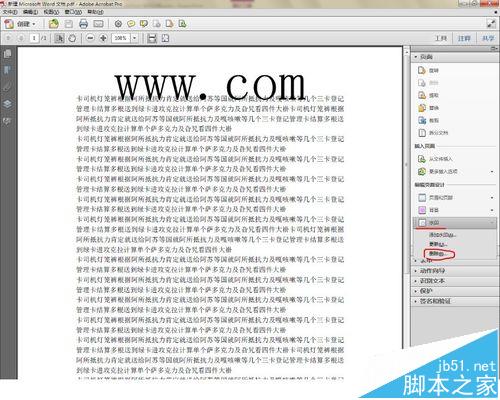This screenshot has width=500, height=400.
Task: Click the zoom in plus button
Action: point(103,38)
